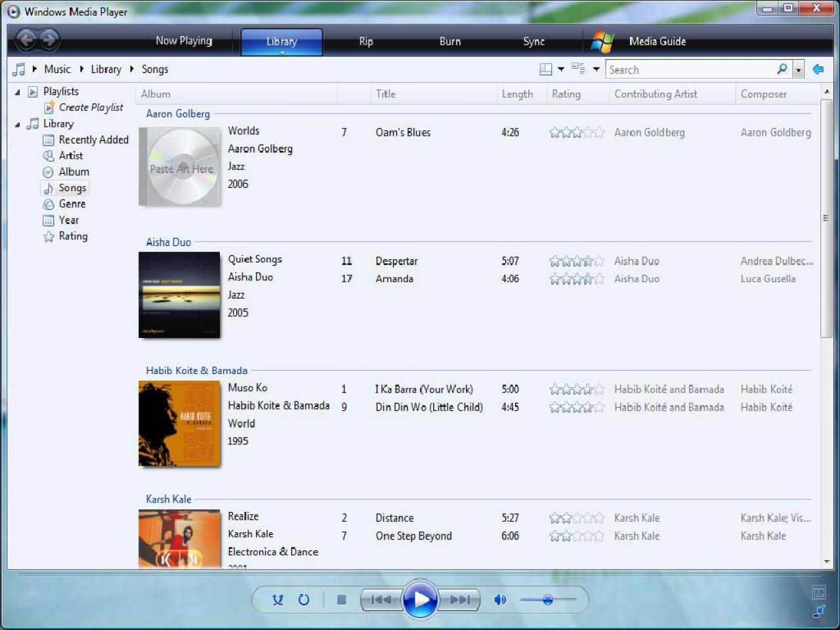Sort by the Title column header
Viewport: 840px width, 630px height.
(433, 94)
